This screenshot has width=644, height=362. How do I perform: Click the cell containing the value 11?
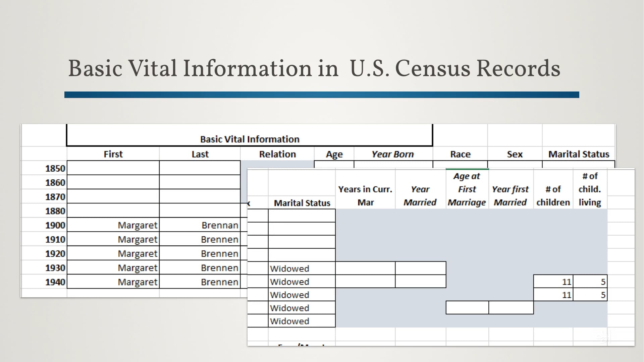(567, 282)
